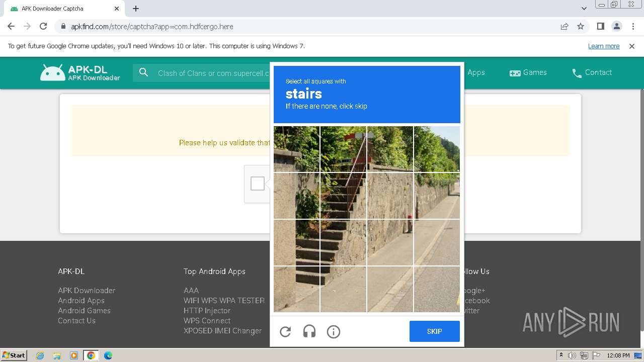The image size is (644, 362).
Task: Show hidden tray icons arrow
Action: (561, 355)
